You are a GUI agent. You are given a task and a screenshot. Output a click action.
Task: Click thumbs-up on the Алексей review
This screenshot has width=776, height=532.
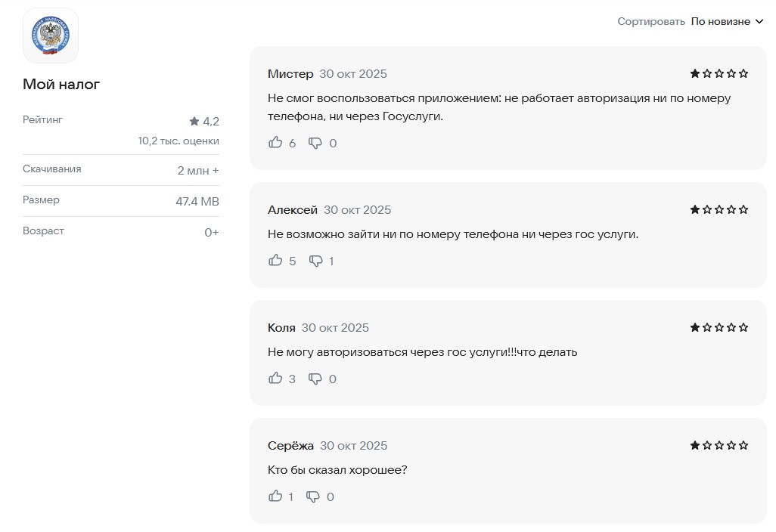[x=275, y=260]
